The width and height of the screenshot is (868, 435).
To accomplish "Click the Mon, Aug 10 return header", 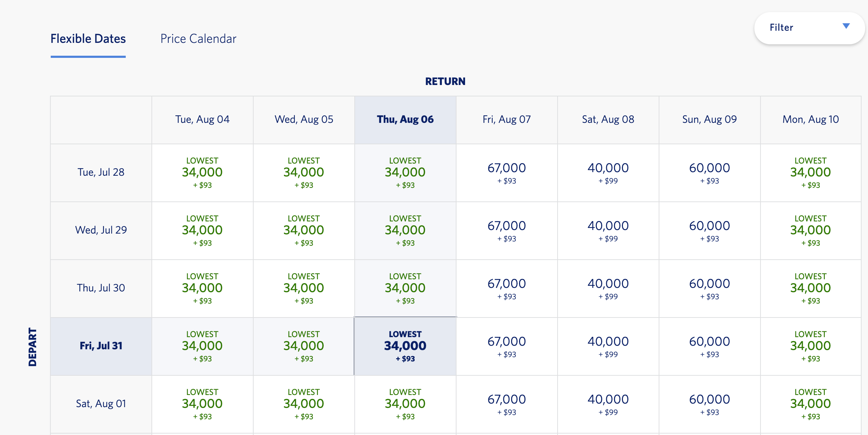I will pyautogui.click(x=810, y=119).
